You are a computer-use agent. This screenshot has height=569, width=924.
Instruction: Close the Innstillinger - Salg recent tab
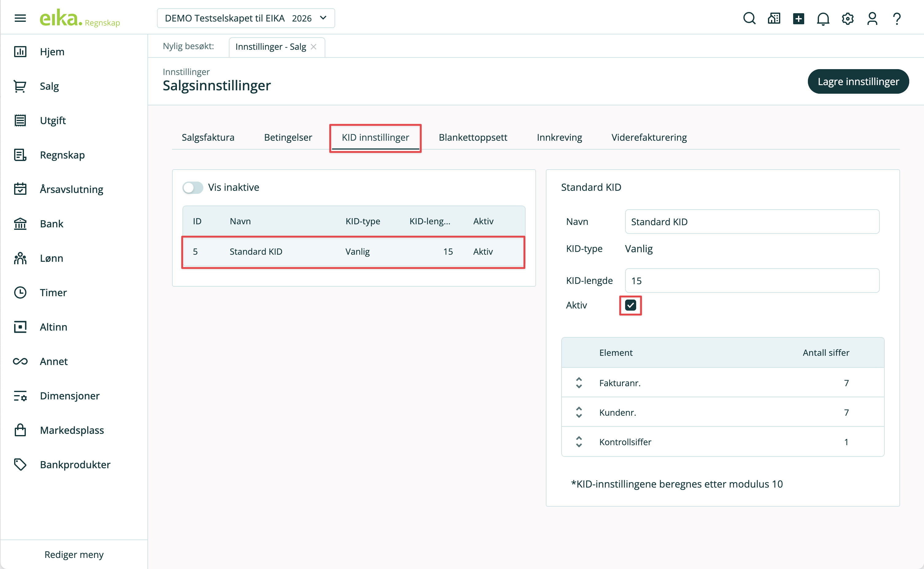click(313, 47)
